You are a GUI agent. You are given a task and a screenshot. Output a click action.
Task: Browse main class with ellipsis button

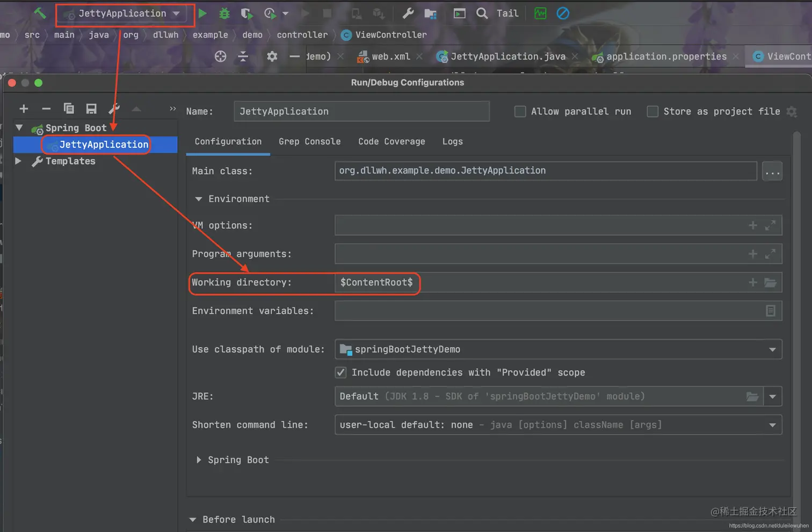pos(772,171)
